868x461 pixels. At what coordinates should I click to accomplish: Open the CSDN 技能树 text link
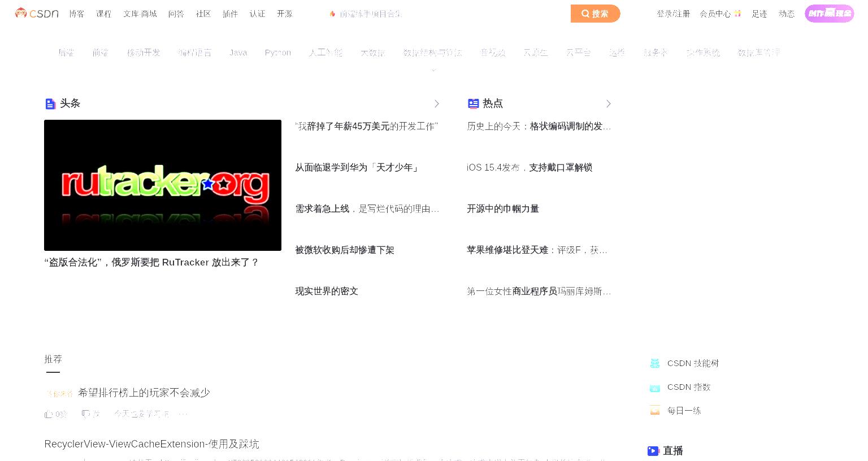click(693, 363)
